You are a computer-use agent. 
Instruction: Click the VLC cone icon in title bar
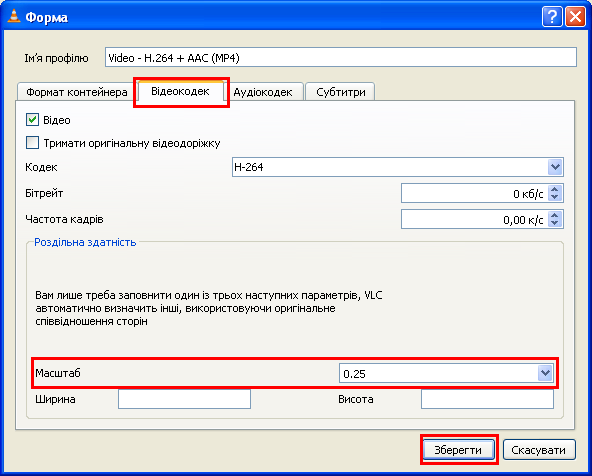pos(14,16)
